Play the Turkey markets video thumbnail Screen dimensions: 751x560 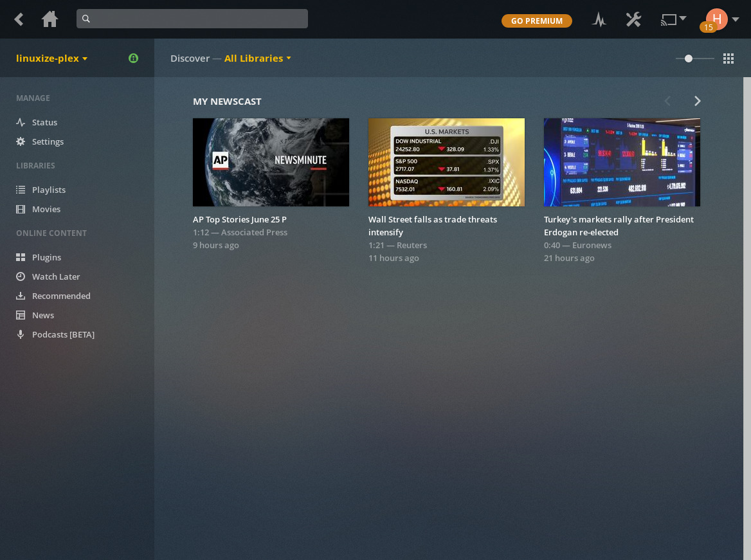click(622, 163)
